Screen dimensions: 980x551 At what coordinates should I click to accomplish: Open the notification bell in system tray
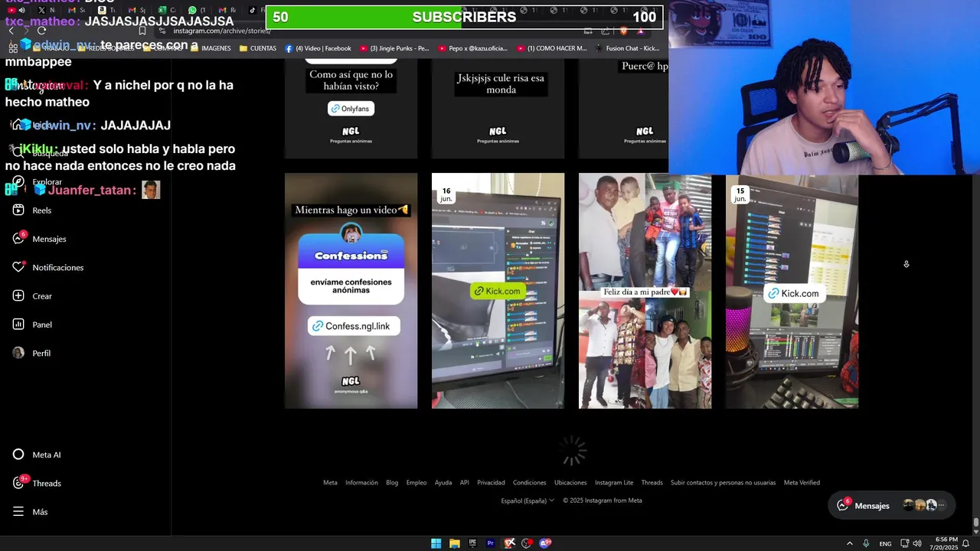click(966, 543)
